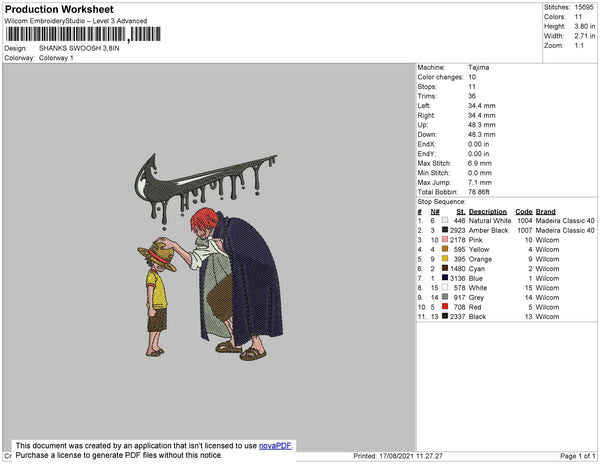Click the St. column header
The height and width of the screenshot is (464, 600).
coord(460,212)
